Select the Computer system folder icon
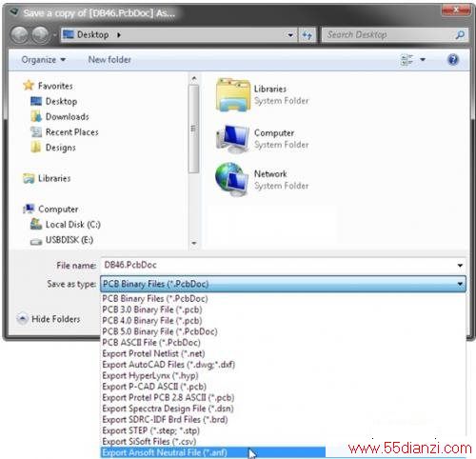 [x=232, y=138]
